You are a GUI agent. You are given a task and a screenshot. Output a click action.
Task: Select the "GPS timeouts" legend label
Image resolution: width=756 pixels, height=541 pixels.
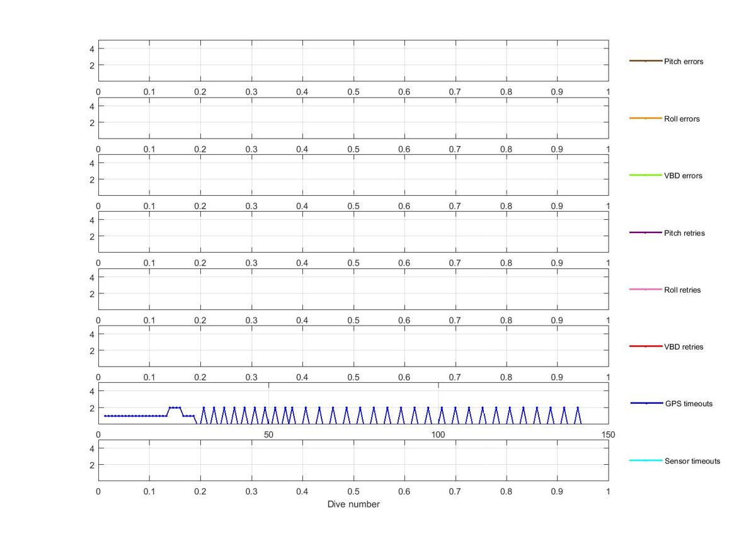(x=689, y=404)
